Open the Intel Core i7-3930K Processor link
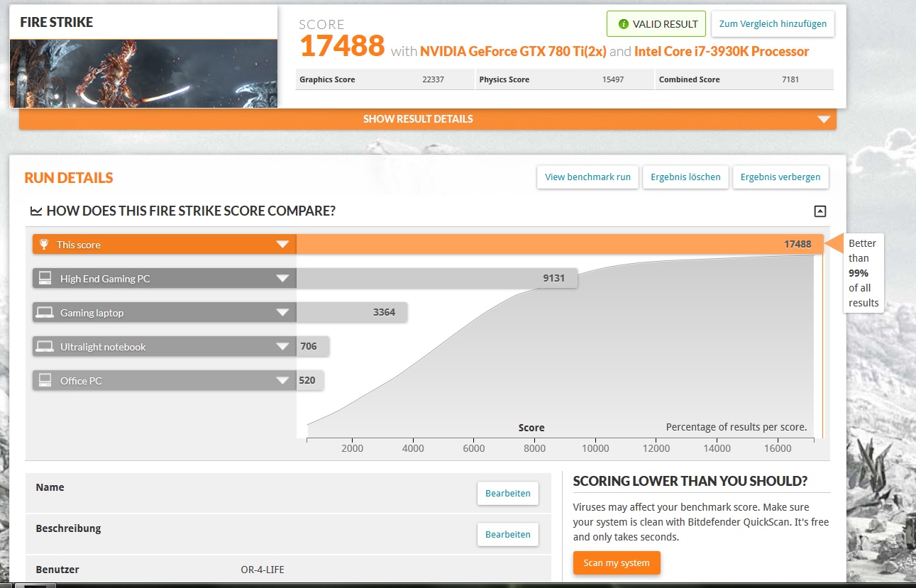916x588 pixels. click(x=722, y=51)
